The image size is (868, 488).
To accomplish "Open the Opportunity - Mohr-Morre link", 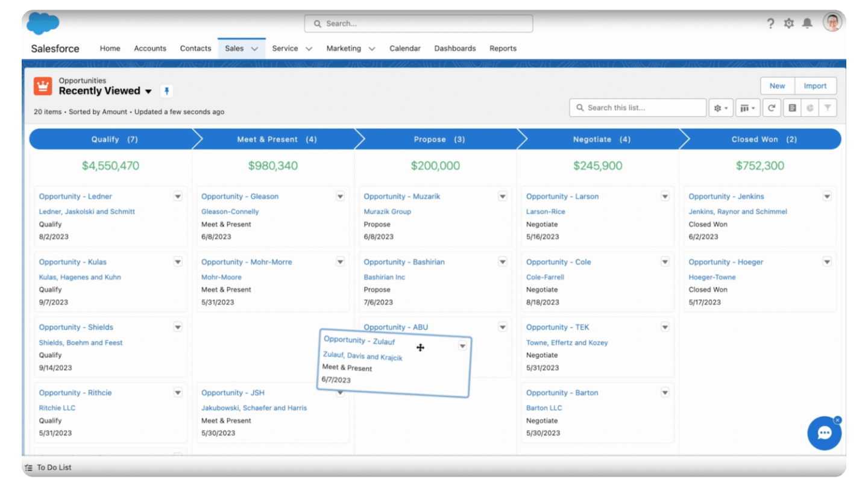I will [247, 262].
